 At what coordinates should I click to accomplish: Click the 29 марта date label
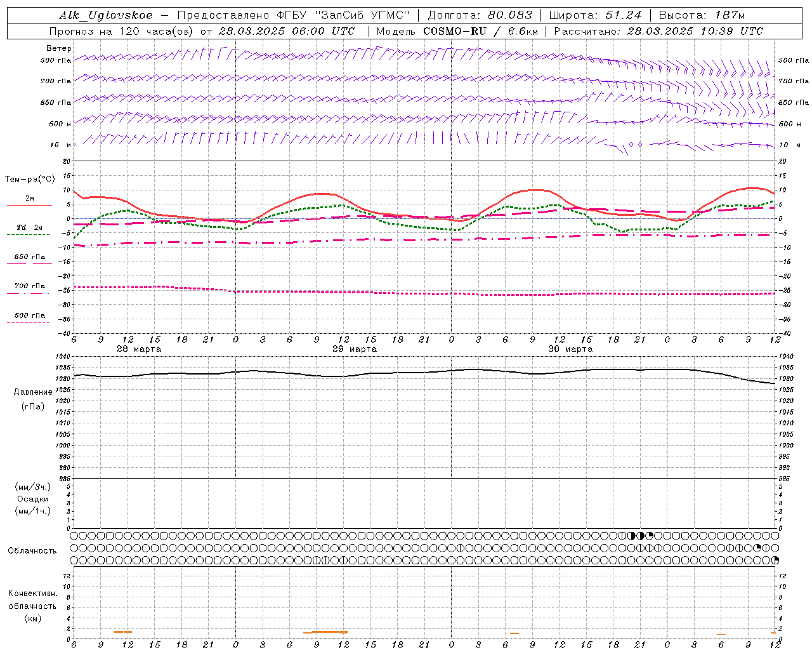[x=355, y=349]
